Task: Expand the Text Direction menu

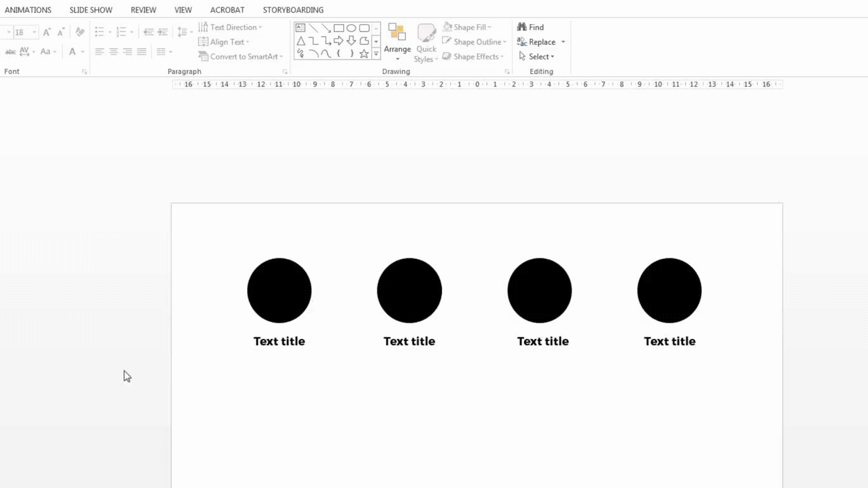Action: click(230, 27)
